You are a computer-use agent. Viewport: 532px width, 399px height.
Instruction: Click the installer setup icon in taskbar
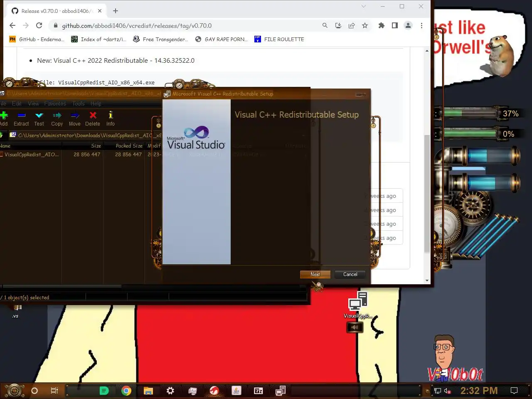(281, 391)
